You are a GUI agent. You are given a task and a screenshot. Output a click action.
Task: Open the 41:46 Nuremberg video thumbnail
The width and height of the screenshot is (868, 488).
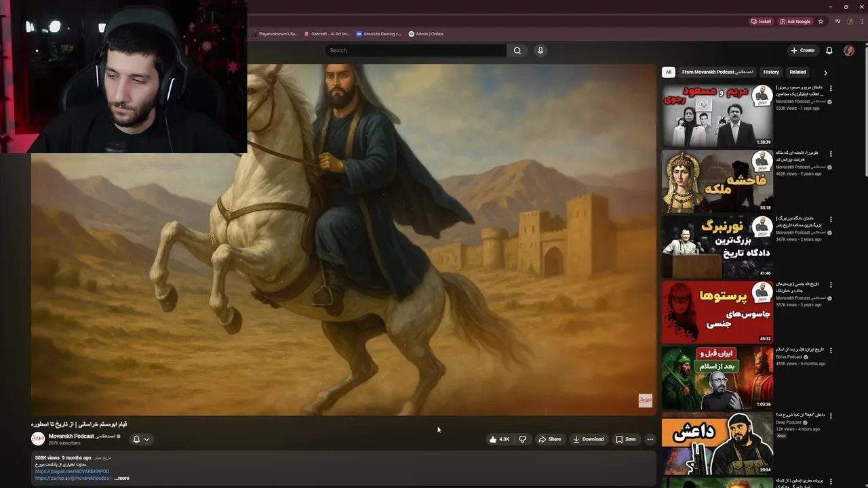(717, 247)
